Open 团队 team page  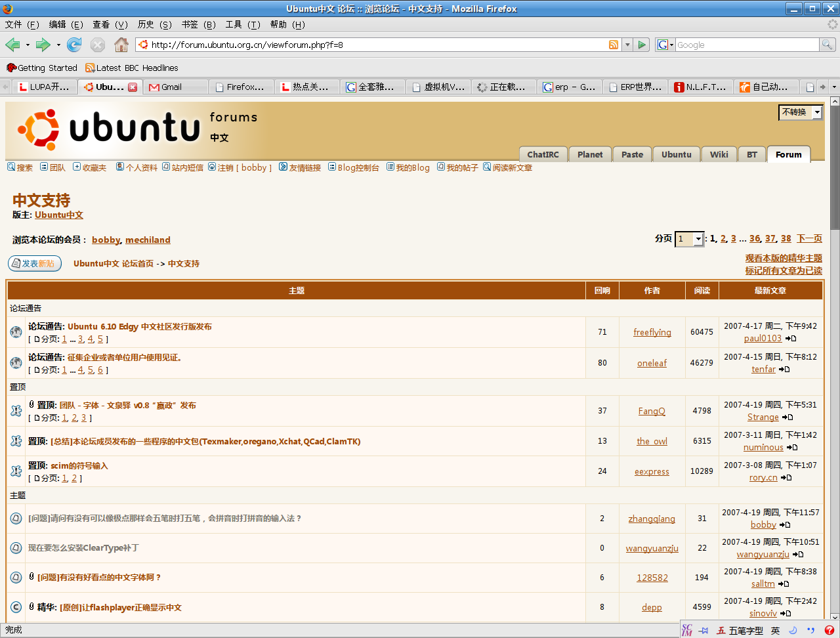pyautogui.click(x=52, y=167)
